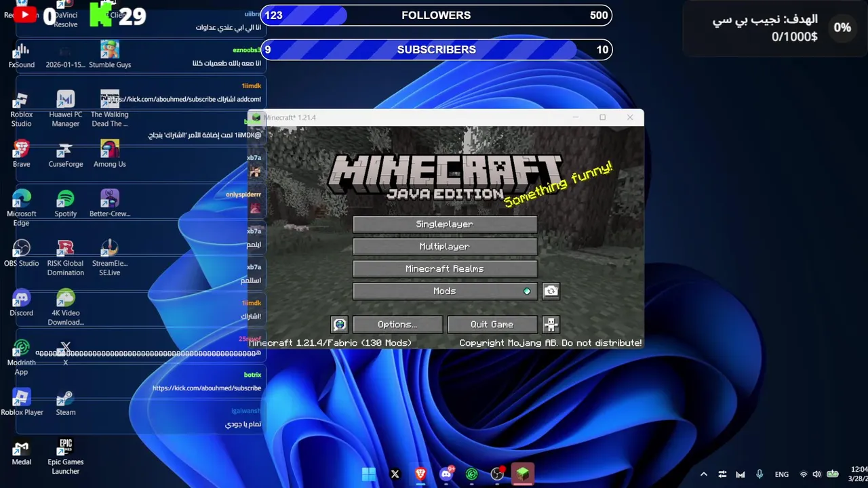Open Wi-Fi network tray icon

[804, 474]
